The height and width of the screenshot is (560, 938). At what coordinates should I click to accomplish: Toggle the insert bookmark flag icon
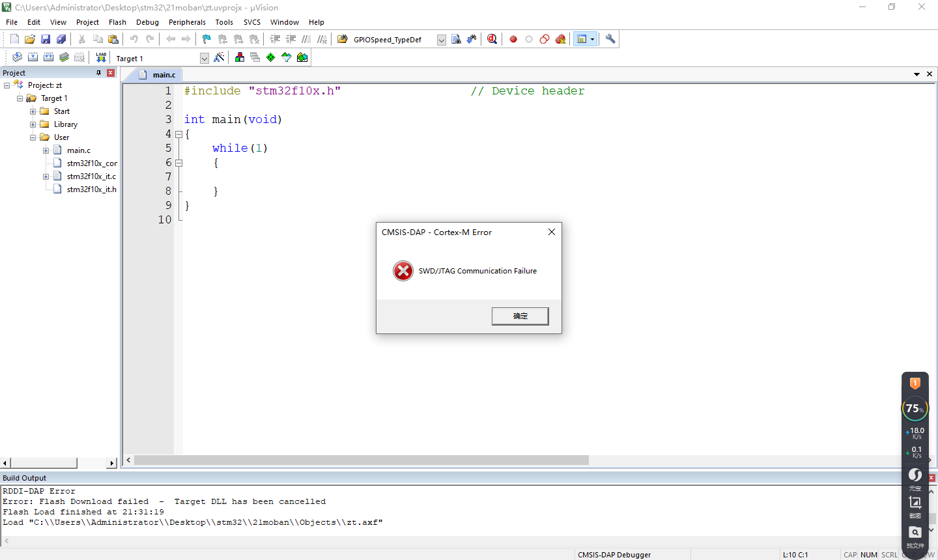pos(206,38)
